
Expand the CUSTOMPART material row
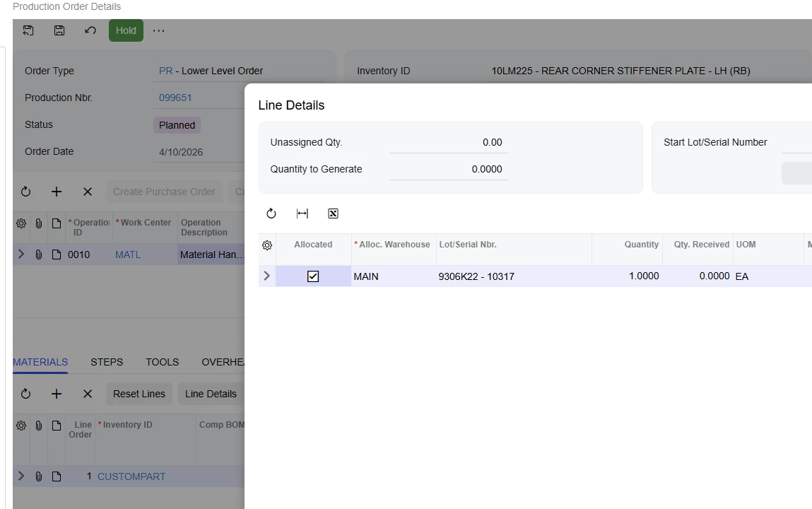point(21,476)
